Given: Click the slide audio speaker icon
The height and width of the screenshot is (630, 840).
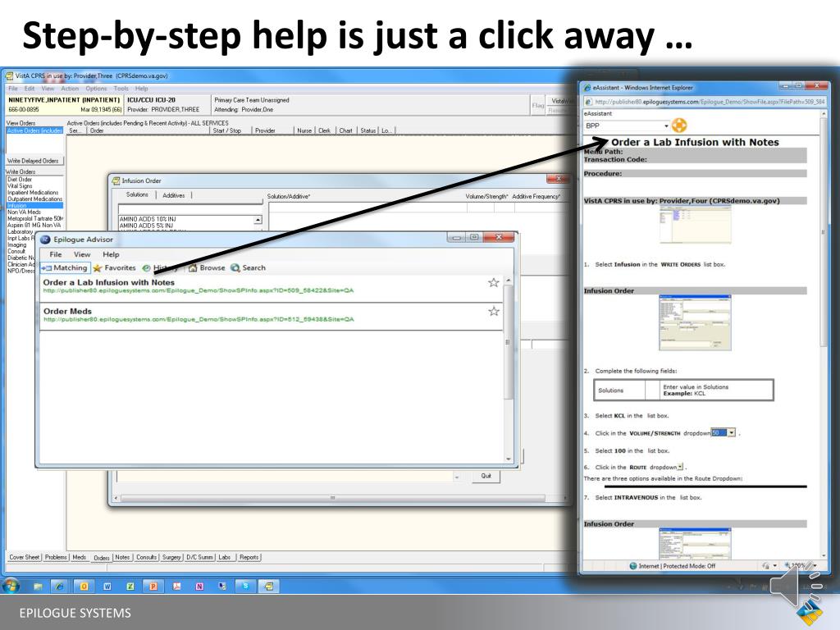Looking at the screenshot, I should (x=794, y=587).
